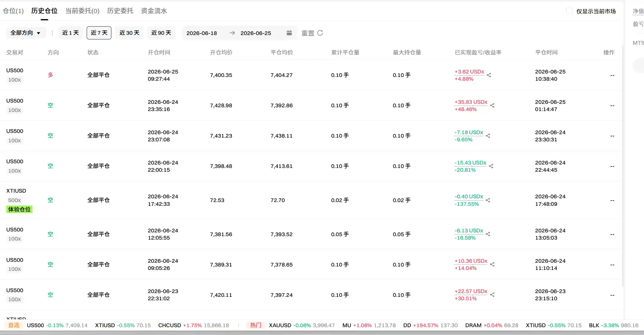Screen dimensions: 644x335
Task: Click the -15.43 USDx realized loss value
Action: point(470,163)
